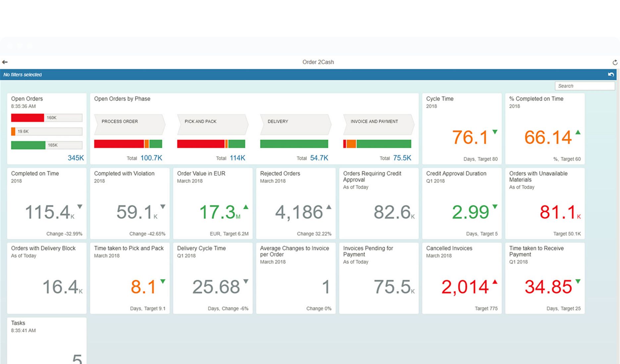620x364 pixels.
Task: Click the green up arrow on Order Value
Action: (x=246, y=207)
